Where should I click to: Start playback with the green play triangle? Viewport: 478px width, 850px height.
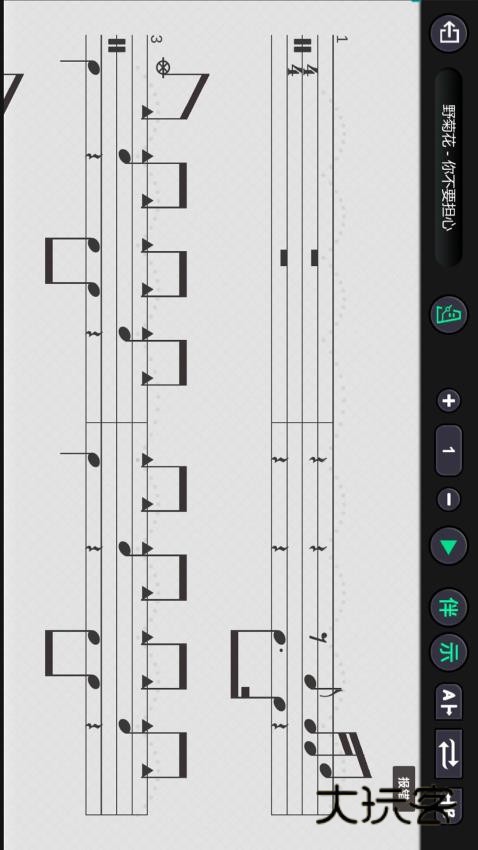pos(449,548)
